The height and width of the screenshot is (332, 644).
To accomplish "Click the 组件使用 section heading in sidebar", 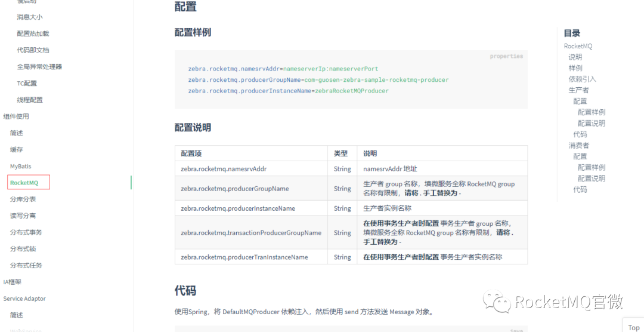I will 16,116.
